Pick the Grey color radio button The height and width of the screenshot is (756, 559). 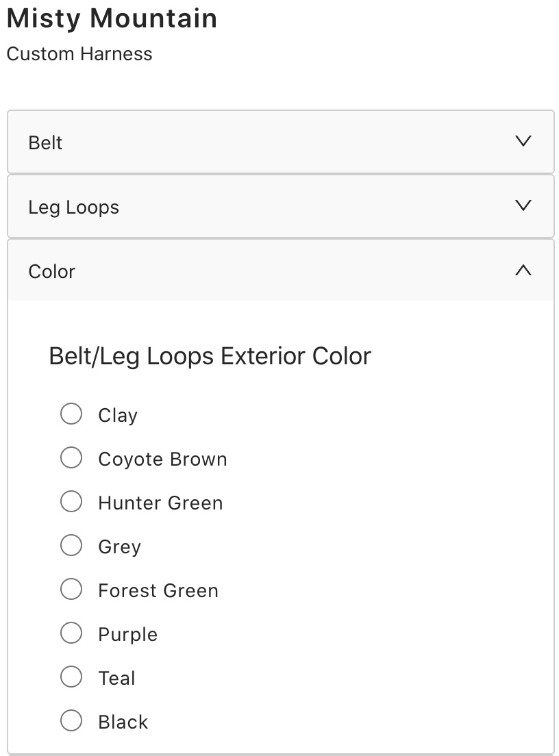[x=71, y=545]
